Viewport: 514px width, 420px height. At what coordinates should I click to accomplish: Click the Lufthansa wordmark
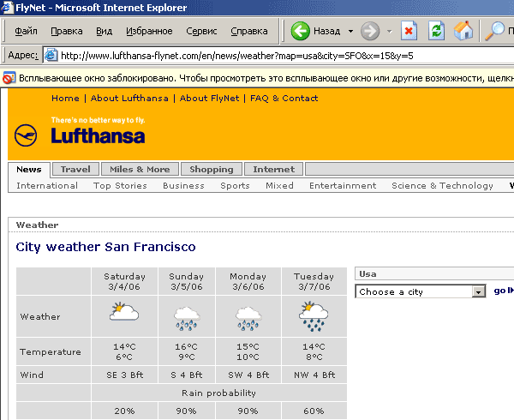[98, 135]
